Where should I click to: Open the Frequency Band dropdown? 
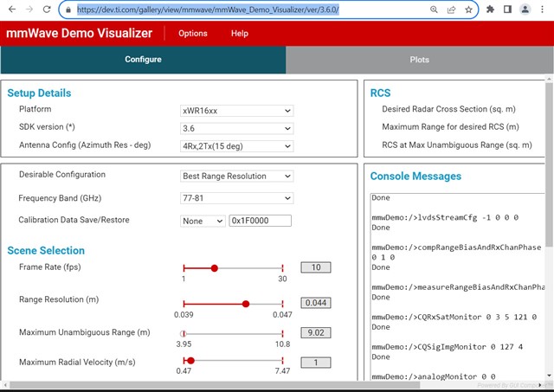(x=236, y=198)
